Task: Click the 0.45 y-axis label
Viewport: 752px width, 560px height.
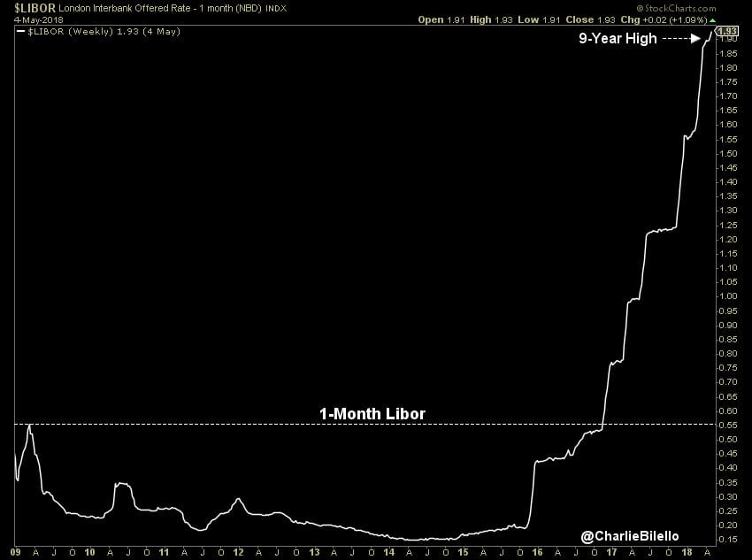Action: pos(728,454)
